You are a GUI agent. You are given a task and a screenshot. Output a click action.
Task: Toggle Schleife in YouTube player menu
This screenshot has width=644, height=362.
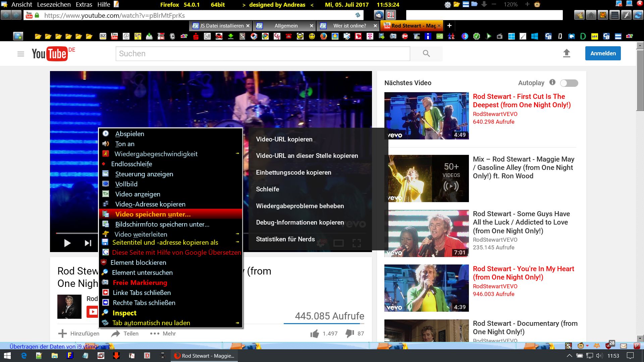(x=267, y=189)
